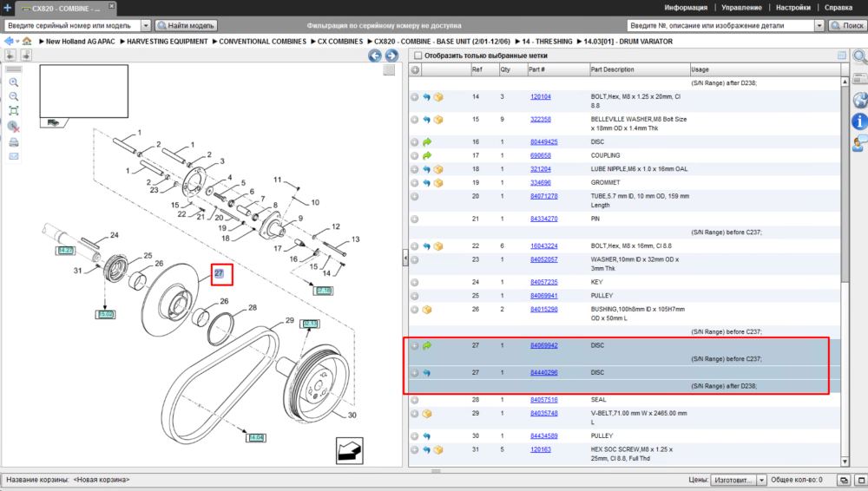Screen dimensions: 868x491
Task: Collapse parts list with splitter arrow
Action: pos(405,258)
